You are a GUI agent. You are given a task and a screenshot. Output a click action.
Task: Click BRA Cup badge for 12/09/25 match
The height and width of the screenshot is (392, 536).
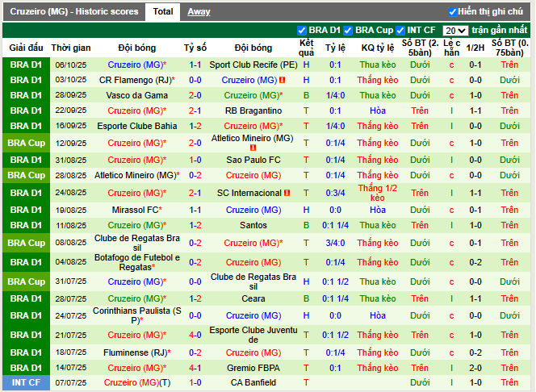click(26, 143)
